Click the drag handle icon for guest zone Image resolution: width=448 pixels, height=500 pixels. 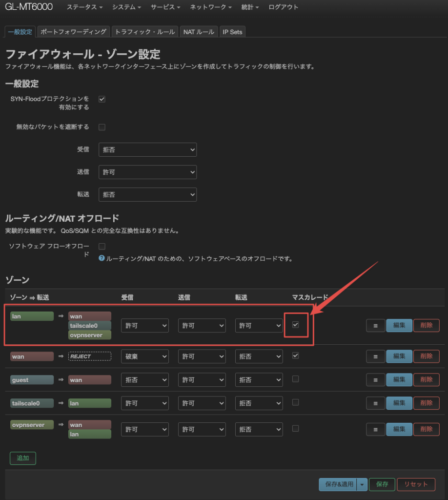coord(375,380)
